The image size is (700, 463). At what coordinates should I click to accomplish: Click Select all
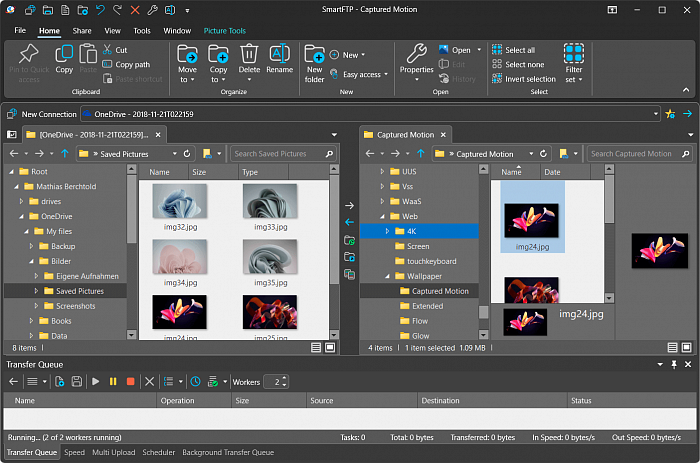coord(513,50)
